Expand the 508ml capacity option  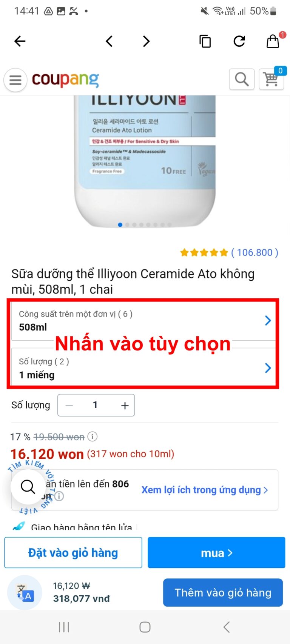pyautogui.click(x=143, y=321)
